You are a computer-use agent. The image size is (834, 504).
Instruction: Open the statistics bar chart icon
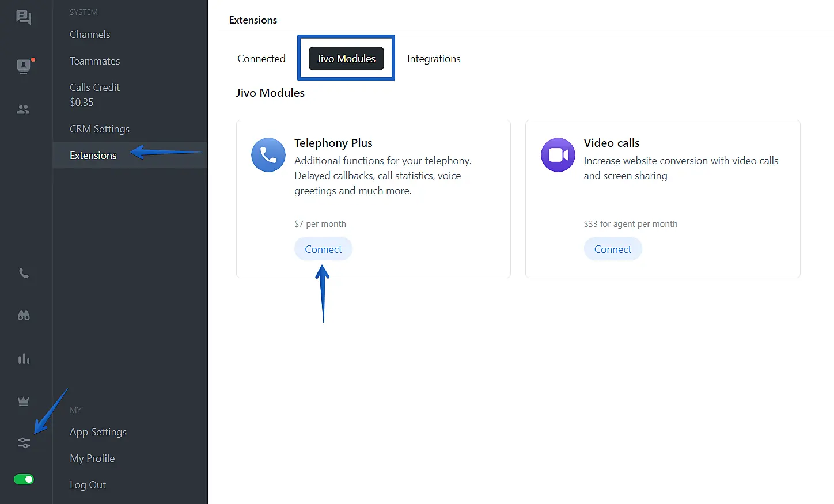tap(24, 359)
